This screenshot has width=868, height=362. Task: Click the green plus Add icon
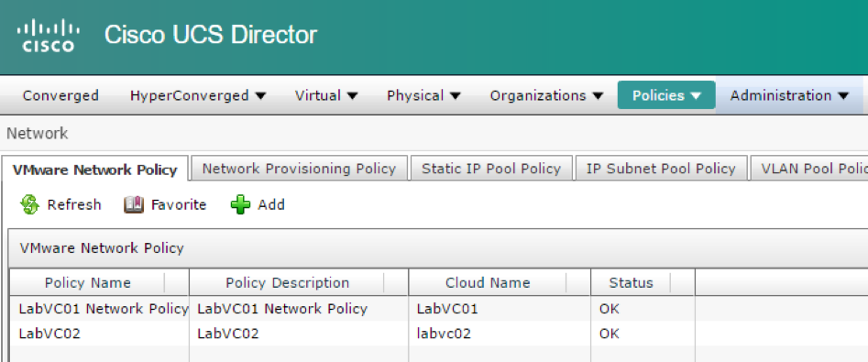[240, 204]
